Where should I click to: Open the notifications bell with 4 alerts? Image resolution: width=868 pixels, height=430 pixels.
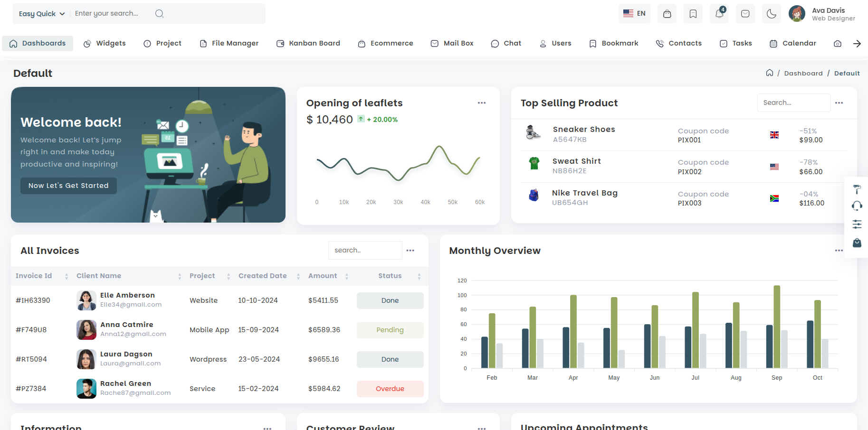719,14
